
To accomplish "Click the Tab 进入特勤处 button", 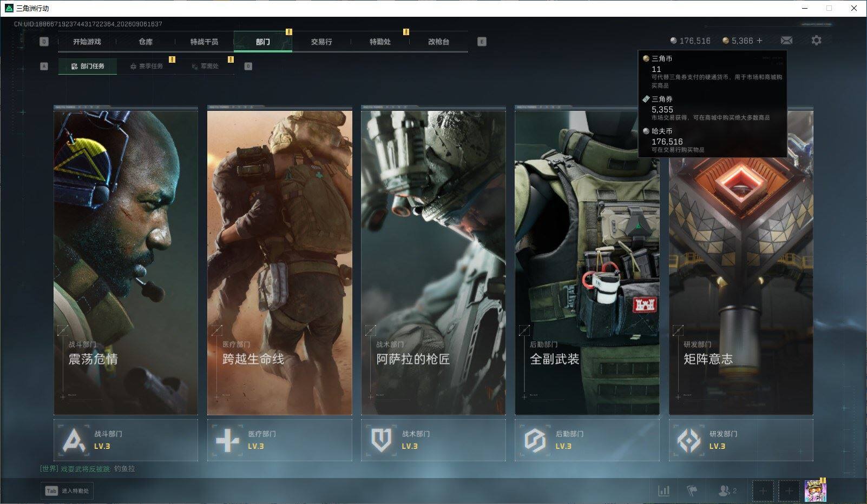I will [67, 491].
